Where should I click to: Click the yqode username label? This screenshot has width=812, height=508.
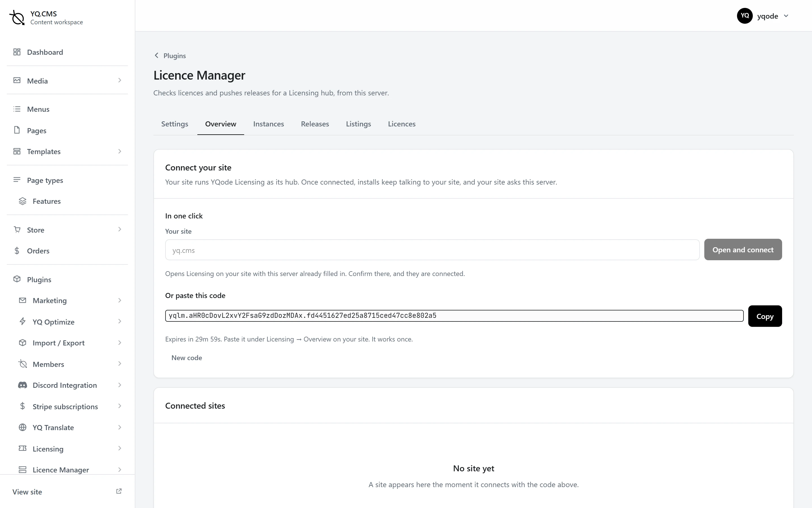pyautogui.click(x=767, y=16)
